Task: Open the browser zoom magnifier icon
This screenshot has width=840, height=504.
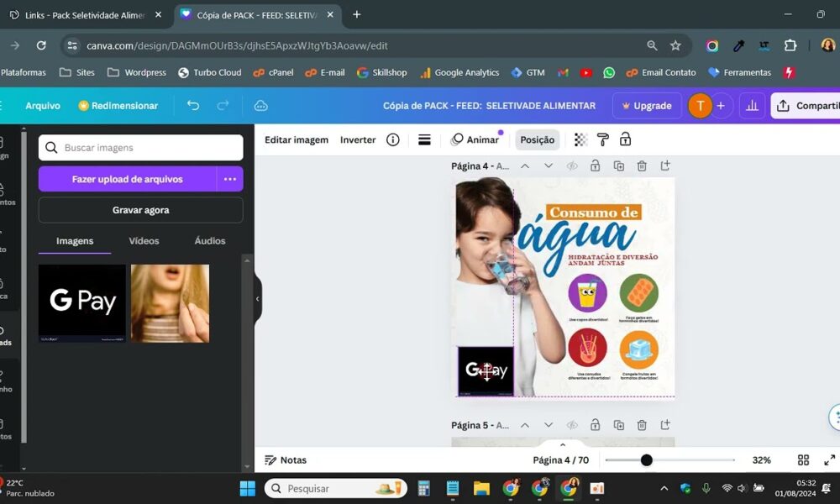Action: click(652, 45)
